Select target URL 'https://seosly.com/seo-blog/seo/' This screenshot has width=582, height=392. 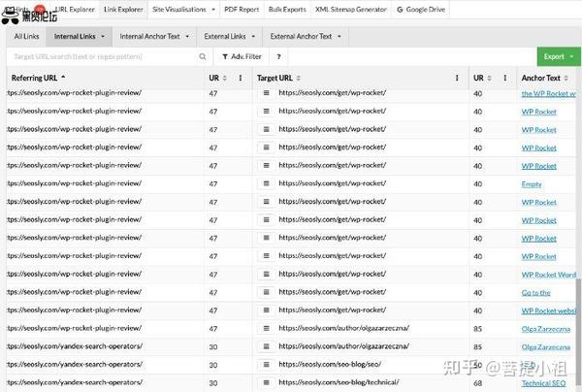coord(330,365)
